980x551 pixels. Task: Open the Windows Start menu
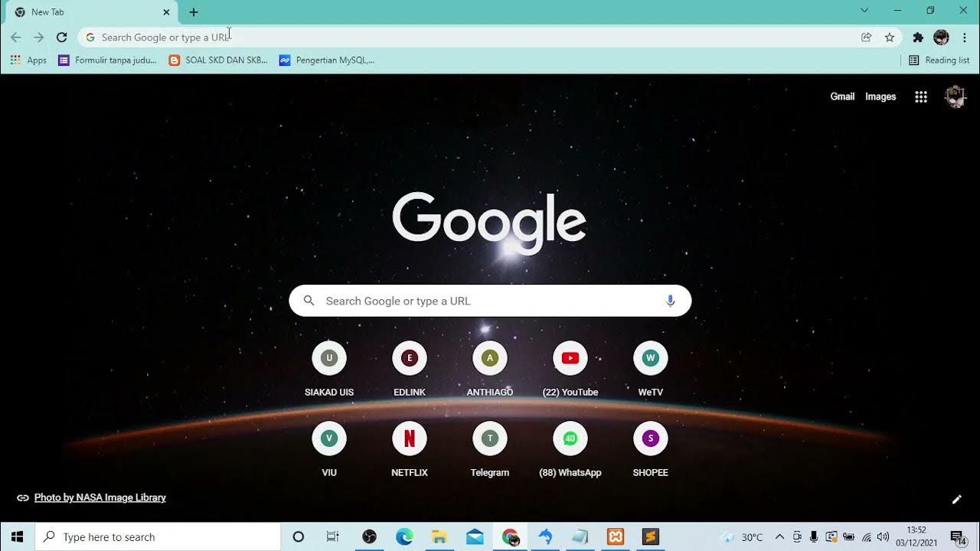coord(17,536)
